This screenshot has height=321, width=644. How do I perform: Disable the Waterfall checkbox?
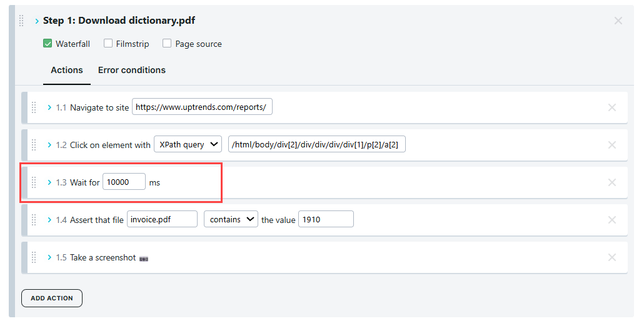click(x=48, y=44)
